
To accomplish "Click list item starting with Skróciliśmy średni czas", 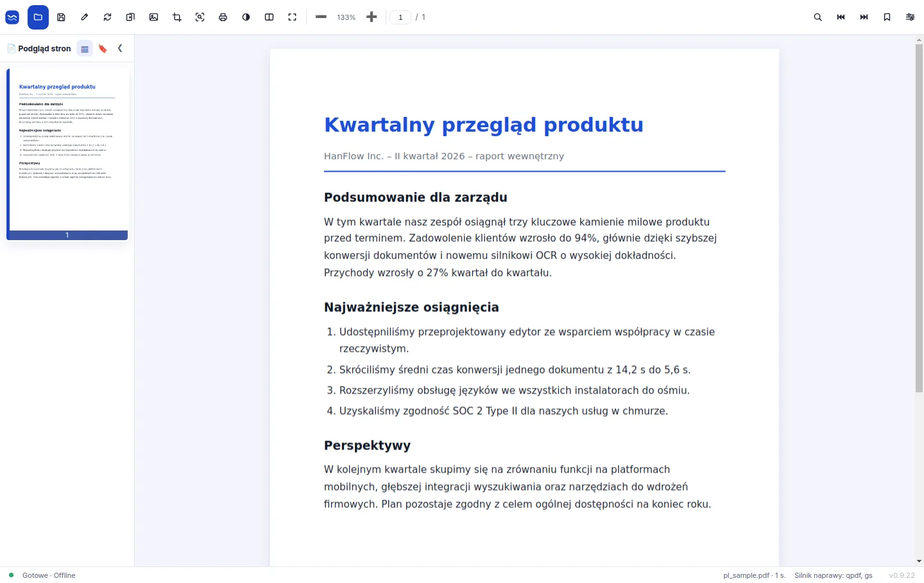I will point(509,370).
